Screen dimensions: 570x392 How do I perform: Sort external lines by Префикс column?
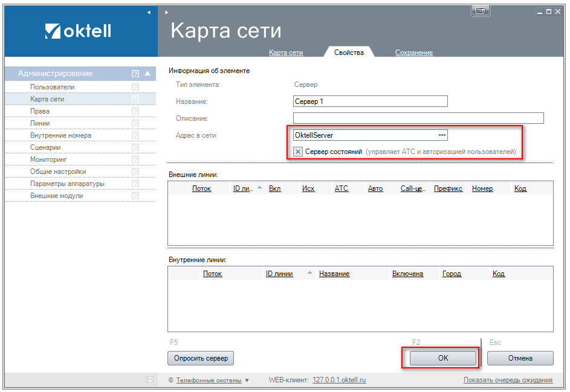(x=448, y=188)
